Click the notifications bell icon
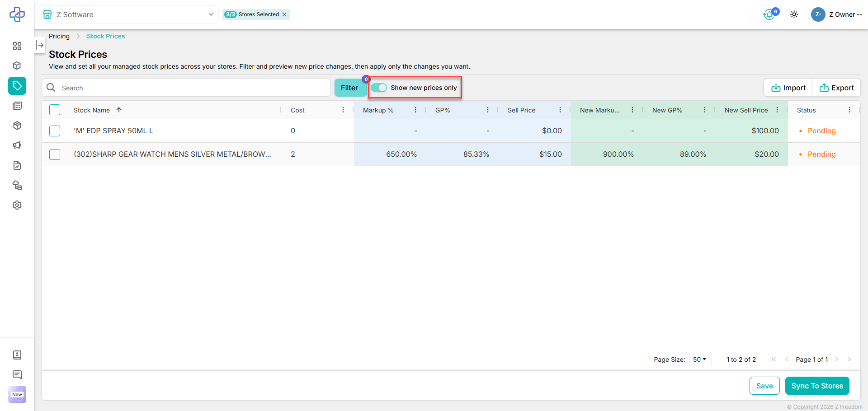 tap(769, 15)
